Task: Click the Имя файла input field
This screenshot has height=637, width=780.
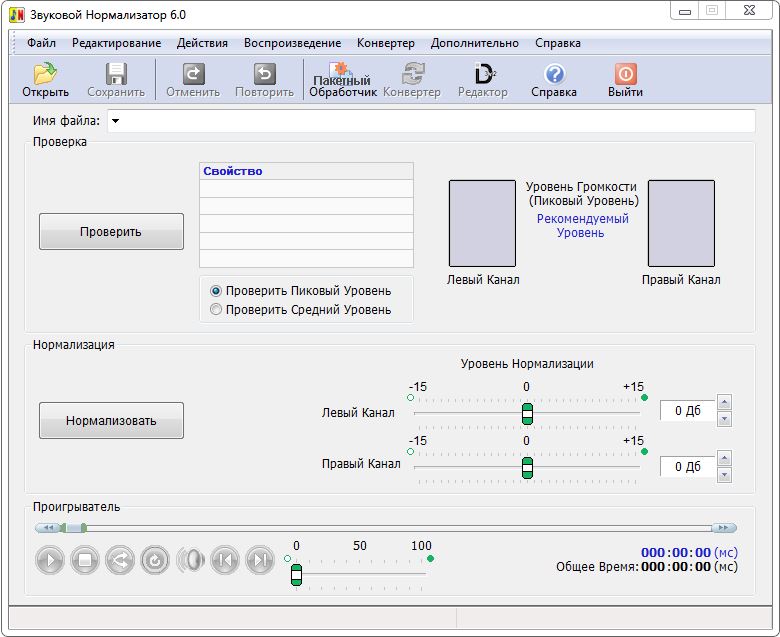Action: 431,121
